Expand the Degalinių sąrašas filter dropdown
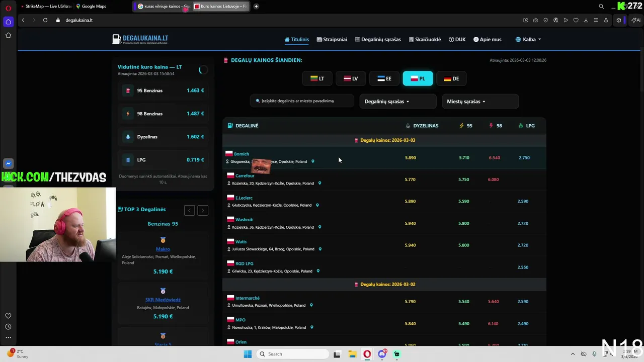Screen dimensions: 644x362 tap(397, 102)
